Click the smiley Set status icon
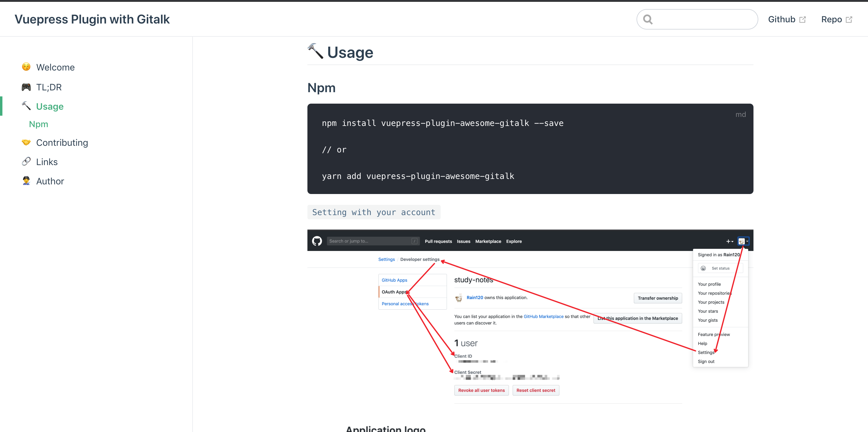 pos(703,268)
